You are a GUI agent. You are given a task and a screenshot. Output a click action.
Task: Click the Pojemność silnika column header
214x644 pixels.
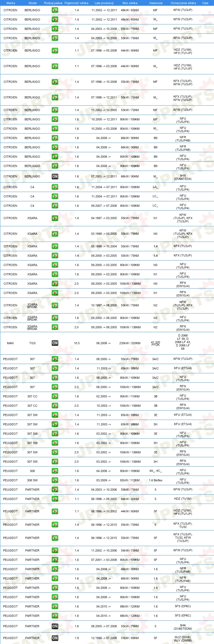point(76,3)
